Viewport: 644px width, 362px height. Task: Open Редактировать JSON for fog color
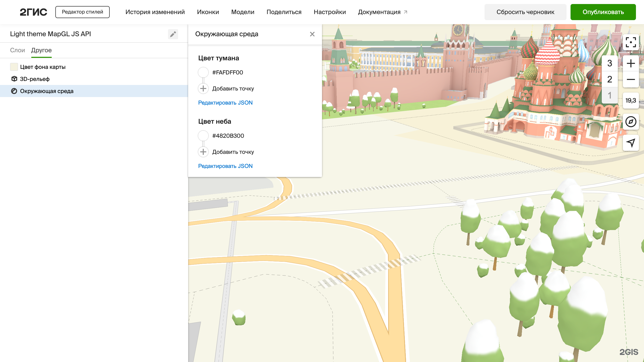(x=225, y=103)
